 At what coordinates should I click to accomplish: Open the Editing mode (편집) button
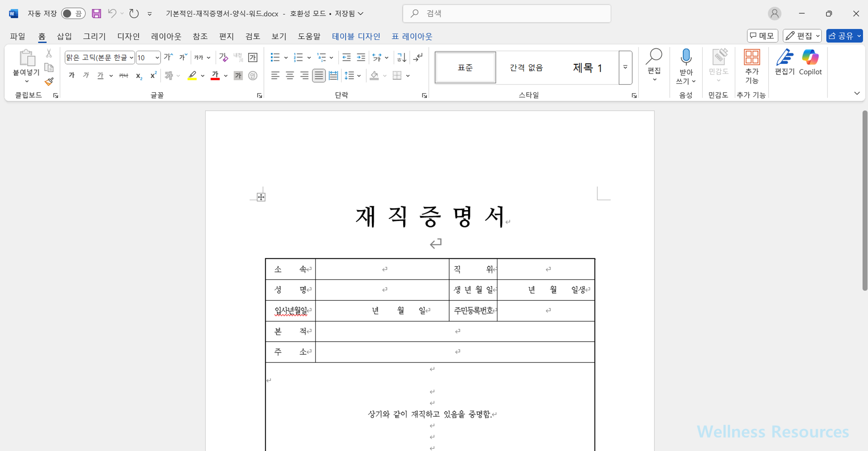pyautogui.click(x=802, y=36)
